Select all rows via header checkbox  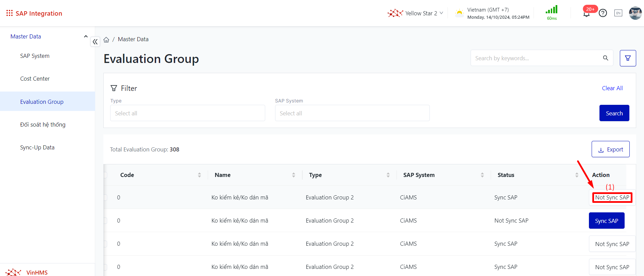click(105, 175)
